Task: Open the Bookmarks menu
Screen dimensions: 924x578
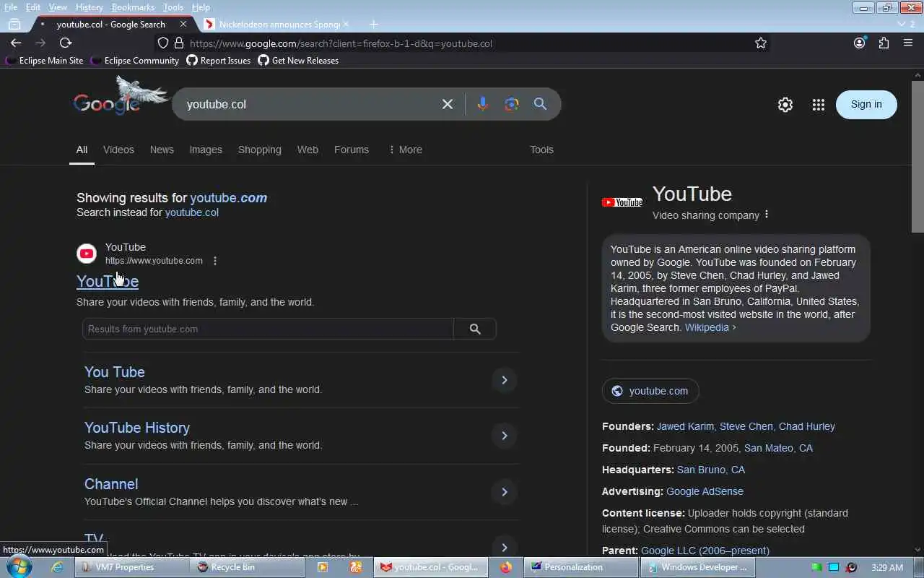Action: [x=133, y=7]
